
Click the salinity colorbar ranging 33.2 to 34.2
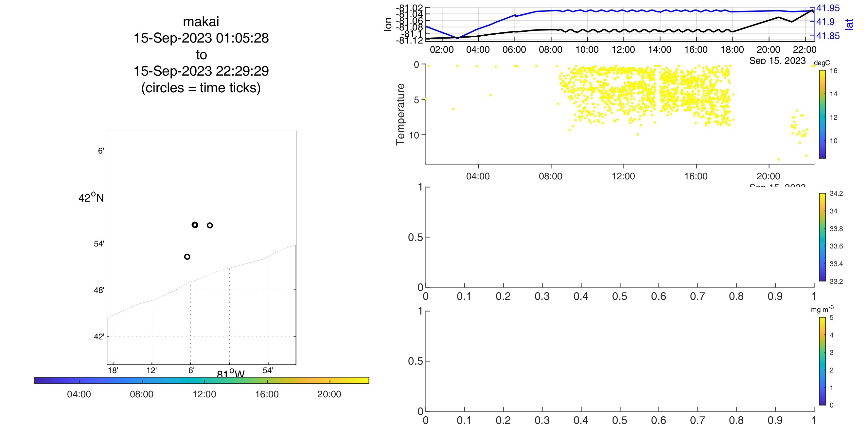pos(823,237)
